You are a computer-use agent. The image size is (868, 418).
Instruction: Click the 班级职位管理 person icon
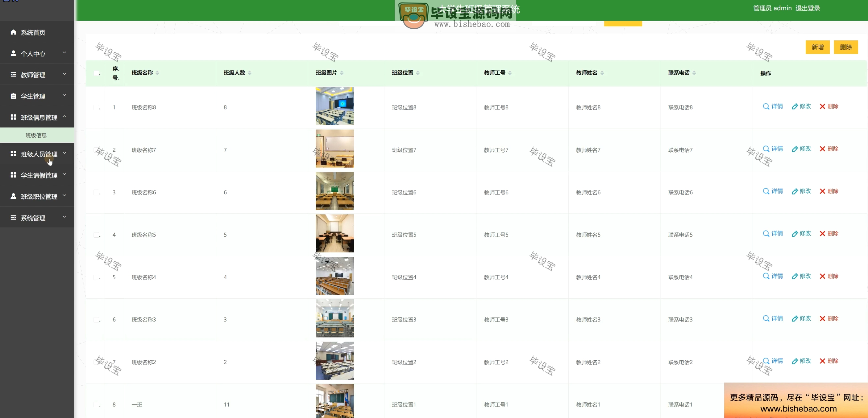coord(14,196)
